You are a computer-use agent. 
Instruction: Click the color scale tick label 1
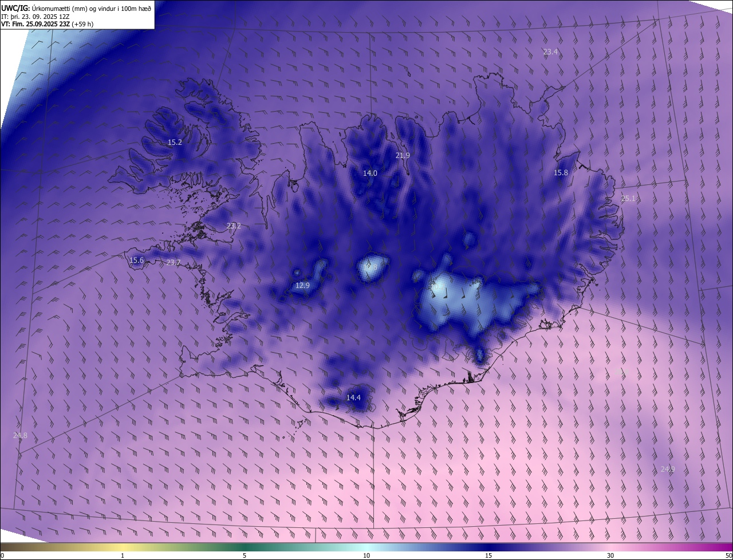pyautogui.click(x=123, y=555)
